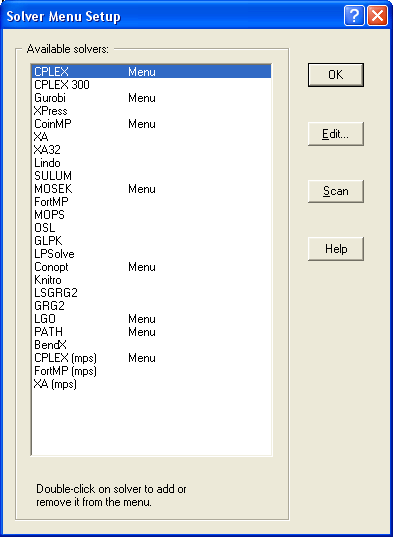The image size is (393, 537).
Task: Choose Knitro in available solvers
Action: [x=152, y=280]
